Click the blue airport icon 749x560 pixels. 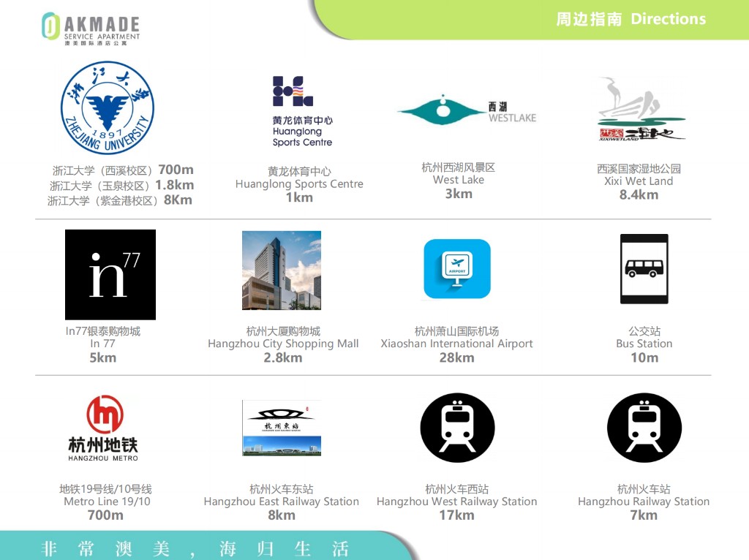[x=457, y=269]
